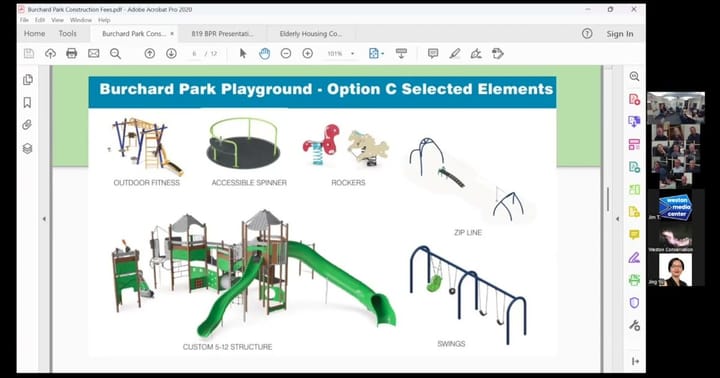Switch to the Elderly Housing Co... tab
The height and width of the screenshot is (378, 720).
pos(311,34)
